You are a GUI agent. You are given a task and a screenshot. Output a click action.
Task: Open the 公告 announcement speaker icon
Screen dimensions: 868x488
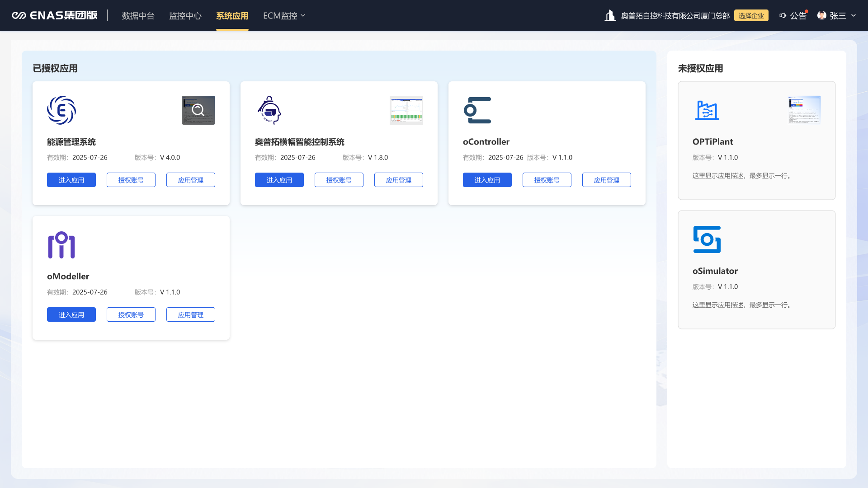point(783,15)
